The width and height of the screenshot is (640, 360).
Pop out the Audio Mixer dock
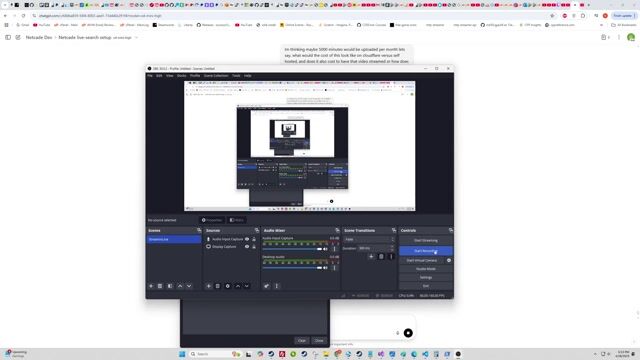(337, 231)
